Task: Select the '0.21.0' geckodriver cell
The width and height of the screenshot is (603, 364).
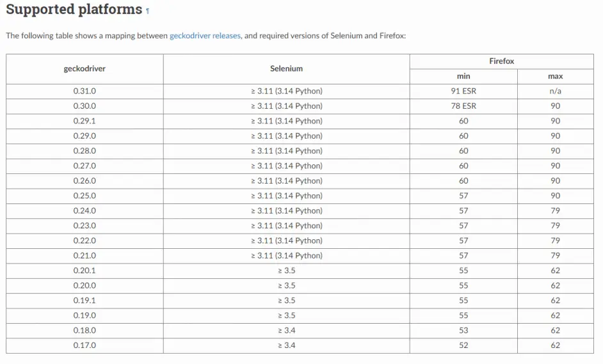Action: click(84, 257)
